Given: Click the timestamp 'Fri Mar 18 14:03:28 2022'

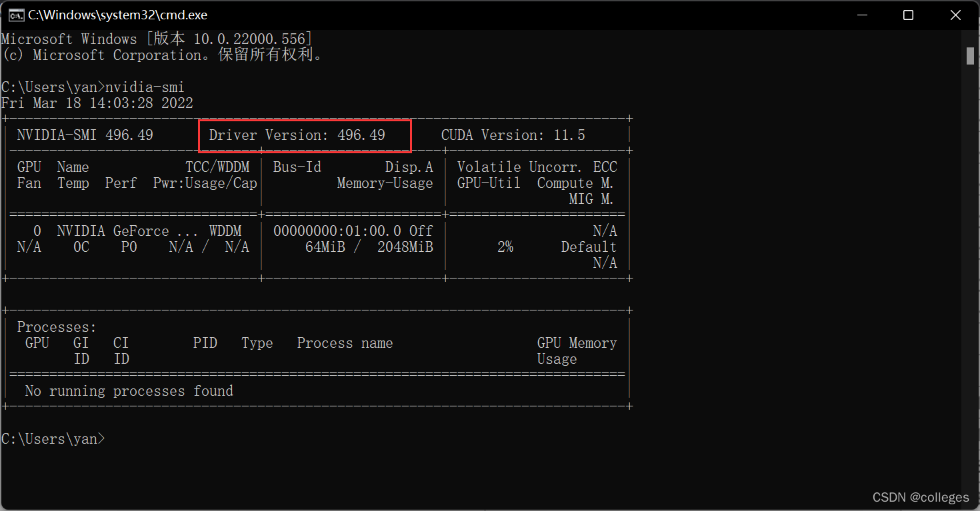Looking at the screenshot, I should tap(97, 103).
